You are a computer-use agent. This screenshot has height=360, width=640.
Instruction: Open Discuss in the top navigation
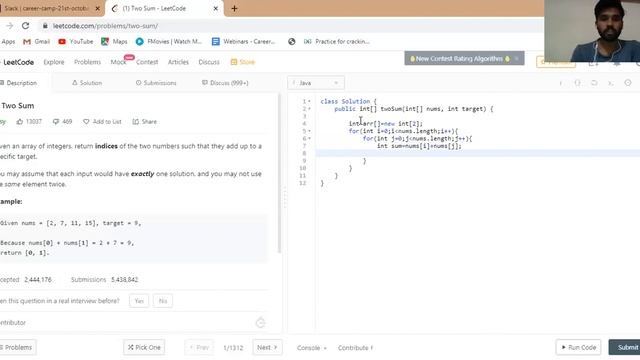(209, 62)
